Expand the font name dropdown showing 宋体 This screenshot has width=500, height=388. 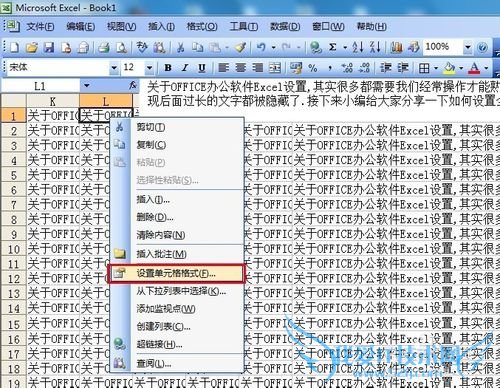point(114,68)
